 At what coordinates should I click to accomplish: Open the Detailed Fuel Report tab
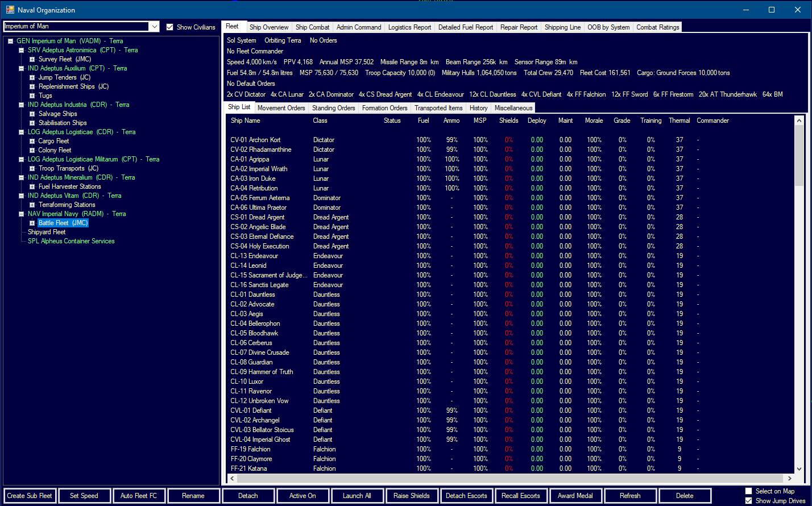click(466, 27)
